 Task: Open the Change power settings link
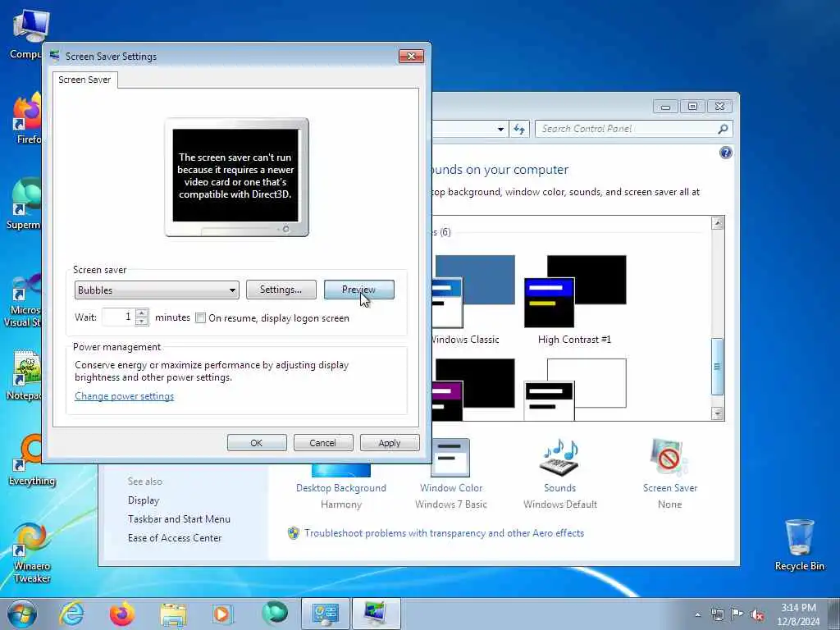[125, 396]
